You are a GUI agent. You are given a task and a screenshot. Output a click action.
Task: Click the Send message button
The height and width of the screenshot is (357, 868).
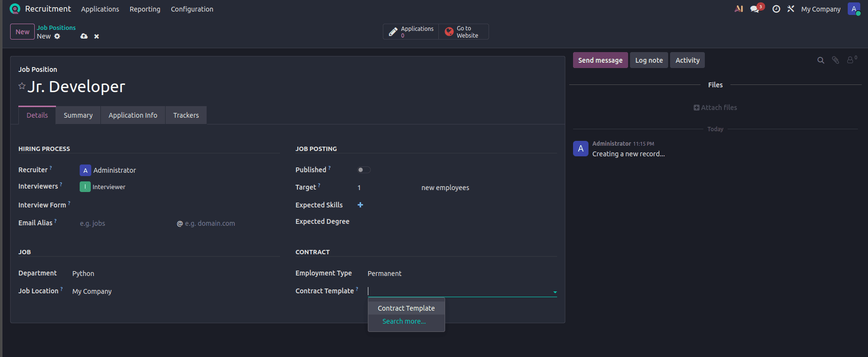point(601,60)
